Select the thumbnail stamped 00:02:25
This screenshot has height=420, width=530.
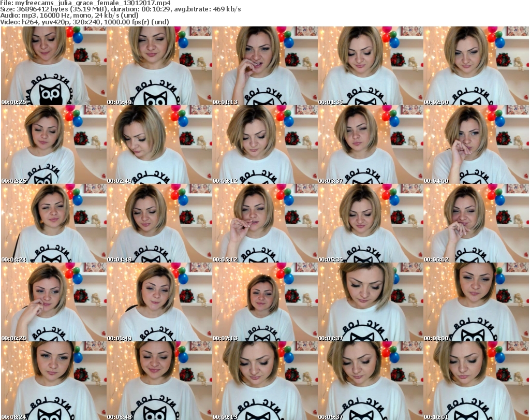pos(54,144)
